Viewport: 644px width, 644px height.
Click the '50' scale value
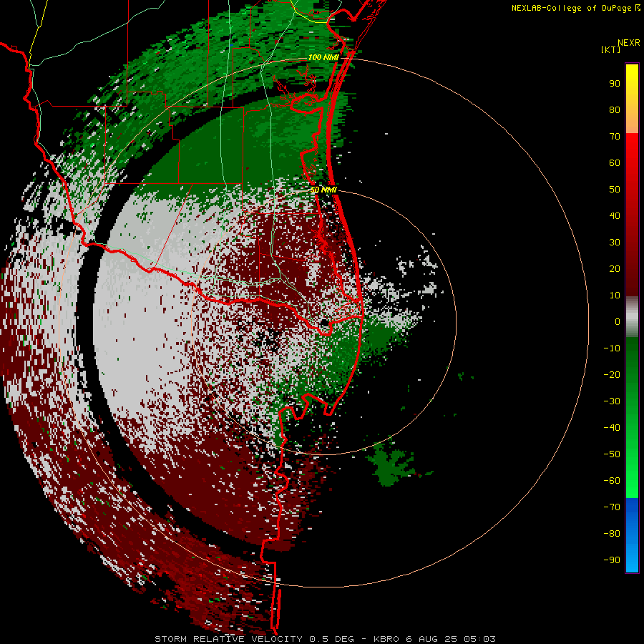pyautogui.click(x=615, y=190)
